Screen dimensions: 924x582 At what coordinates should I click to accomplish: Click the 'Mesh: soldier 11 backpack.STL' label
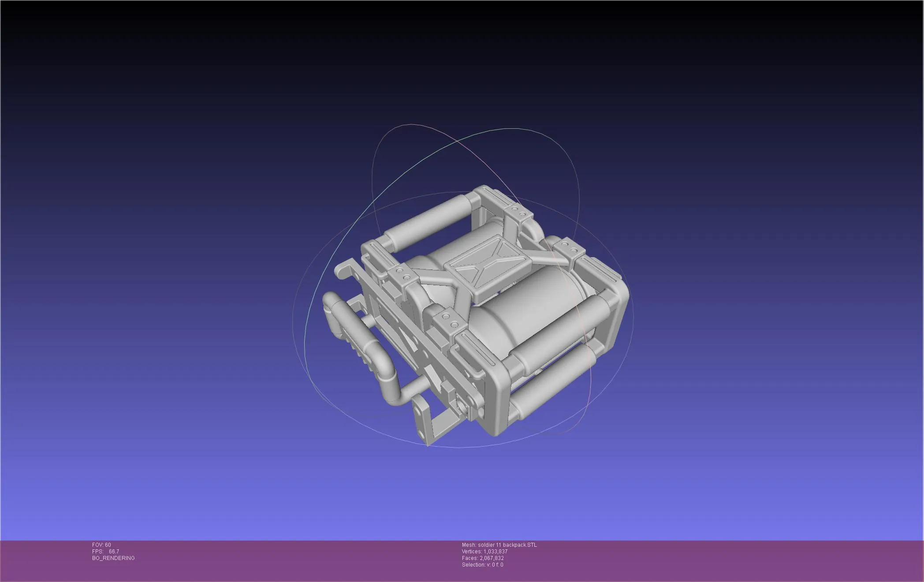(499, 545)
